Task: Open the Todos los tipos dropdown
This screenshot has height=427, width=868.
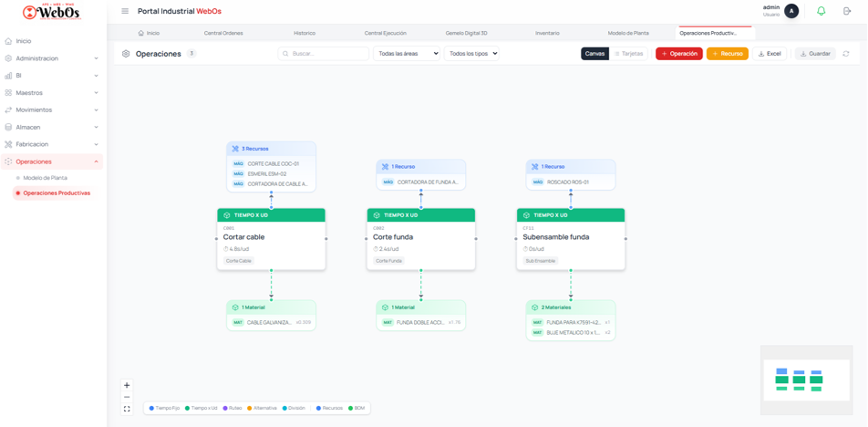Action: tap(473, 54)
